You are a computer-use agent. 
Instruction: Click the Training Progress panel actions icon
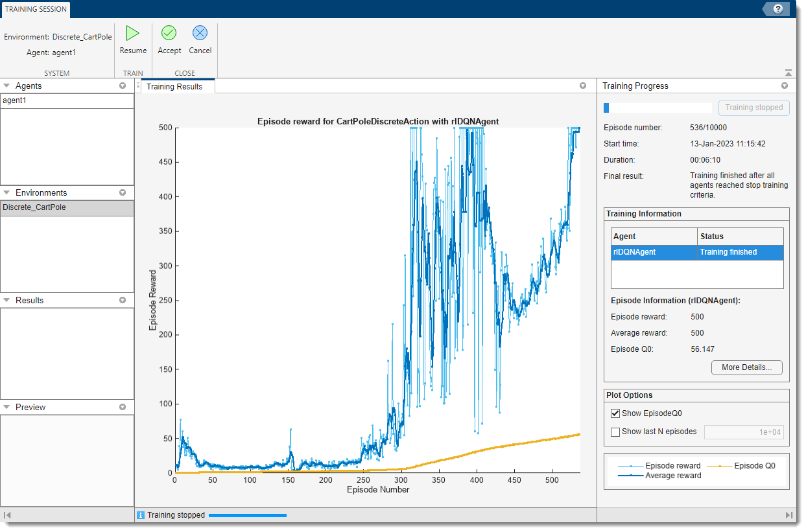pyautogui.click(x=784, y=86)
